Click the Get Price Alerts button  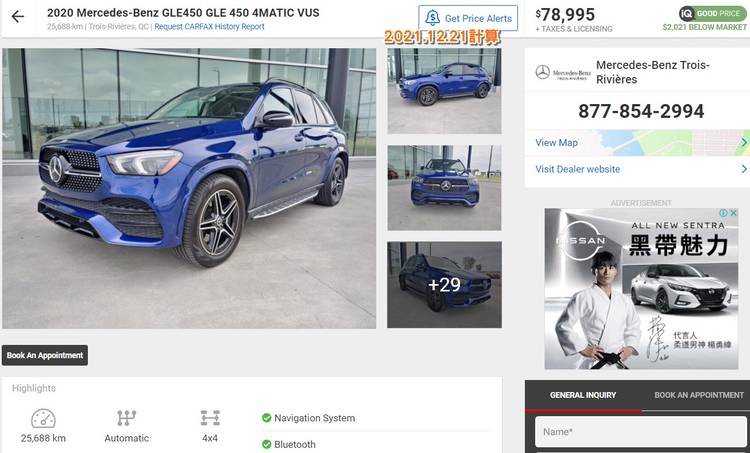pos(468,18)
